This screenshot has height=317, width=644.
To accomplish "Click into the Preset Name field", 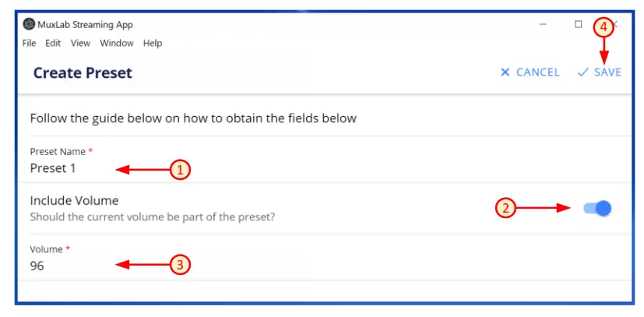I will pos(70,168).
